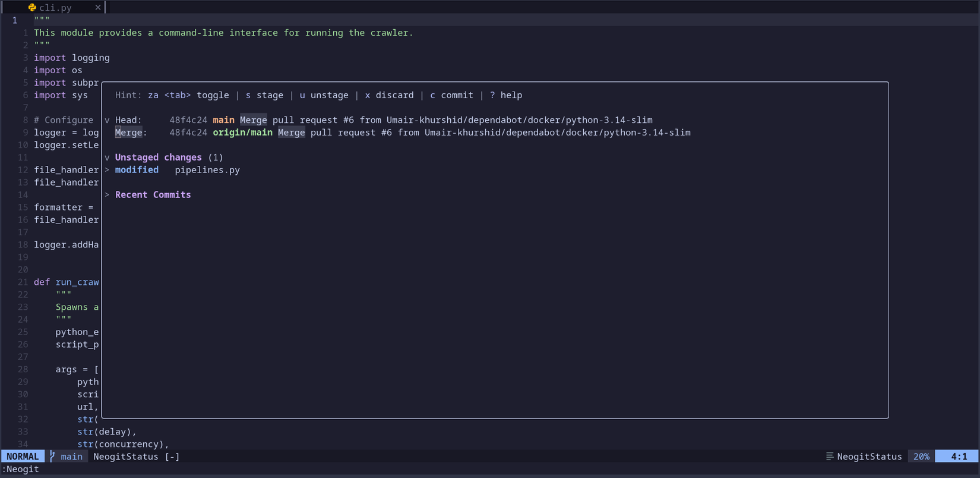Click 'import sys' line in cli.py
980x478 pixels.
(x=61, y=95)
